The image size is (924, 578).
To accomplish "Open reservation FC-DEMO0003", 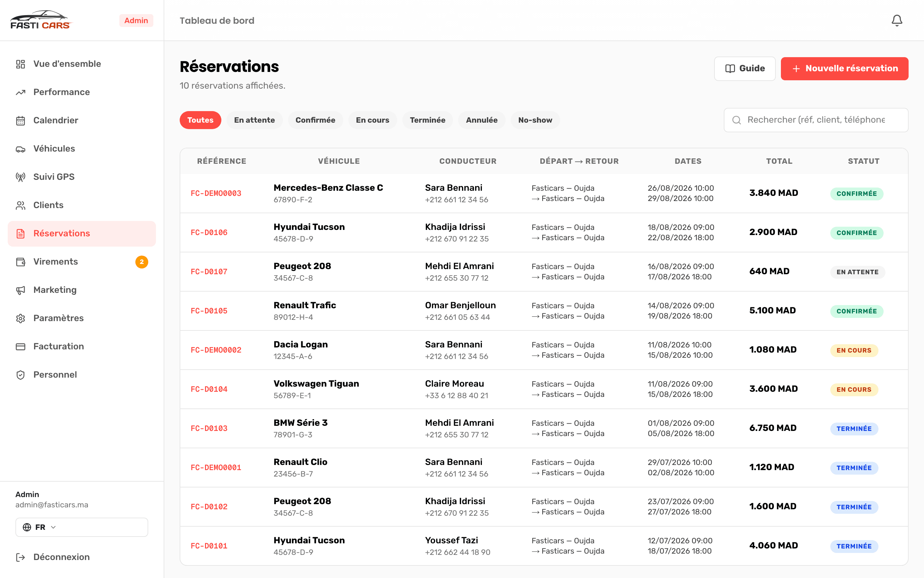I will [x=216, y=193].
